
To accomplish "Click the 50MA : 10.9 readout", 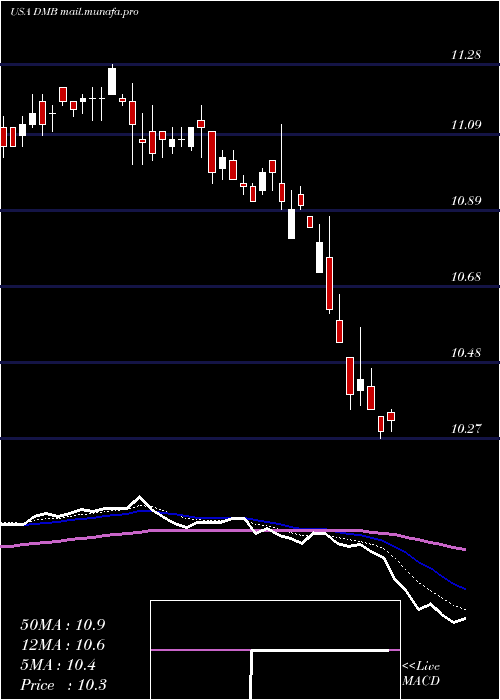I will (63, 625).
